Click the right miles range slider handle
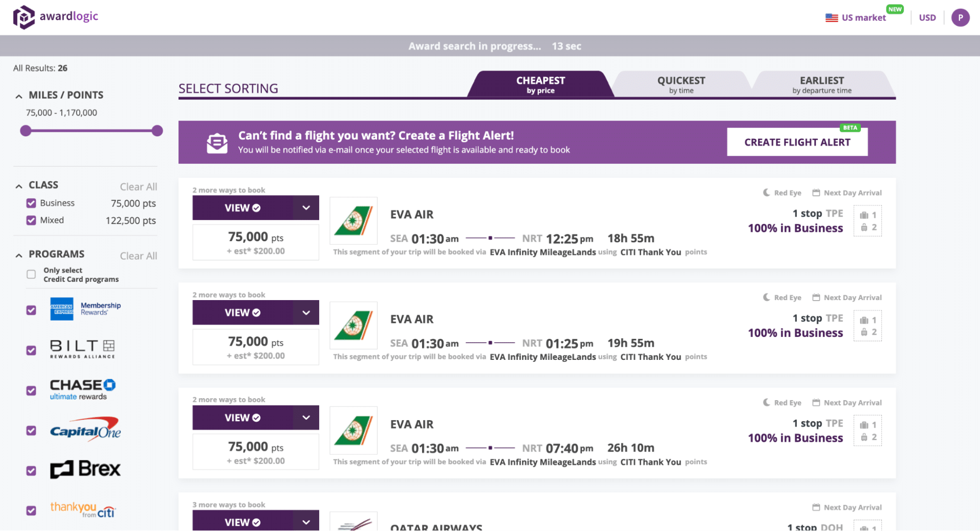Viewport: 980px width, 531px height. pyautogui.click(x=157, y=131)
